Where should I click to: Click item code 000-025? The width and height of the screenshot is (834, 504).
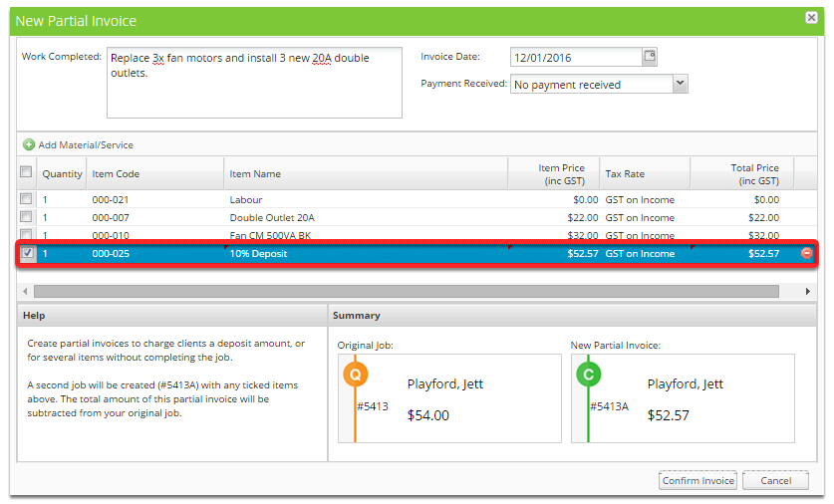(x=111, y=254)
